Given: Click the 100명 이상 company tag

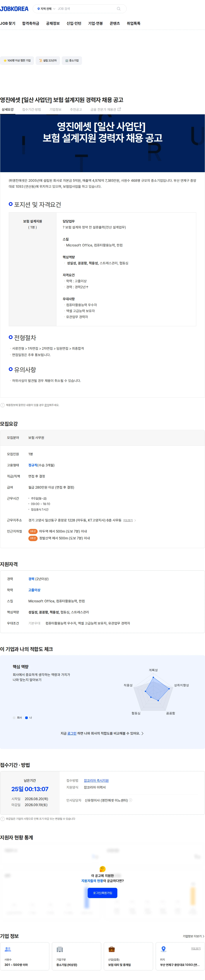Looking at the screenshot, I should 17,60.
